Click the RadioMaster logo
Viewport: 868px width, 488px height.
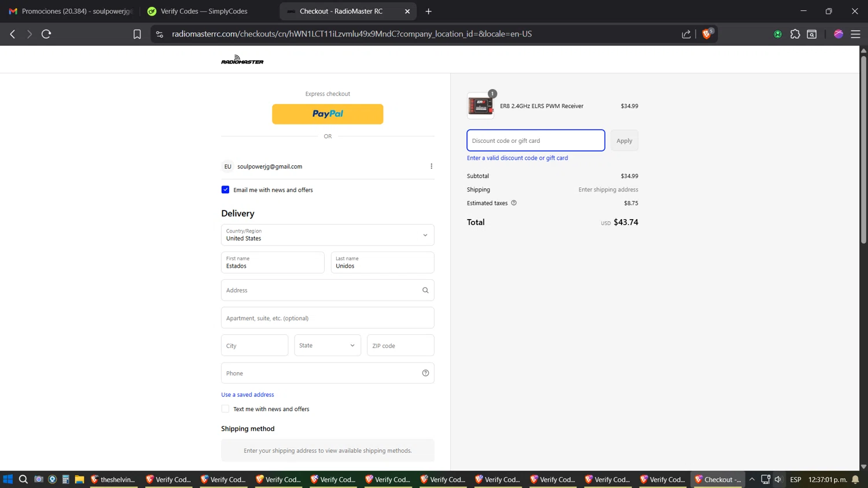(x=242, y=60)
